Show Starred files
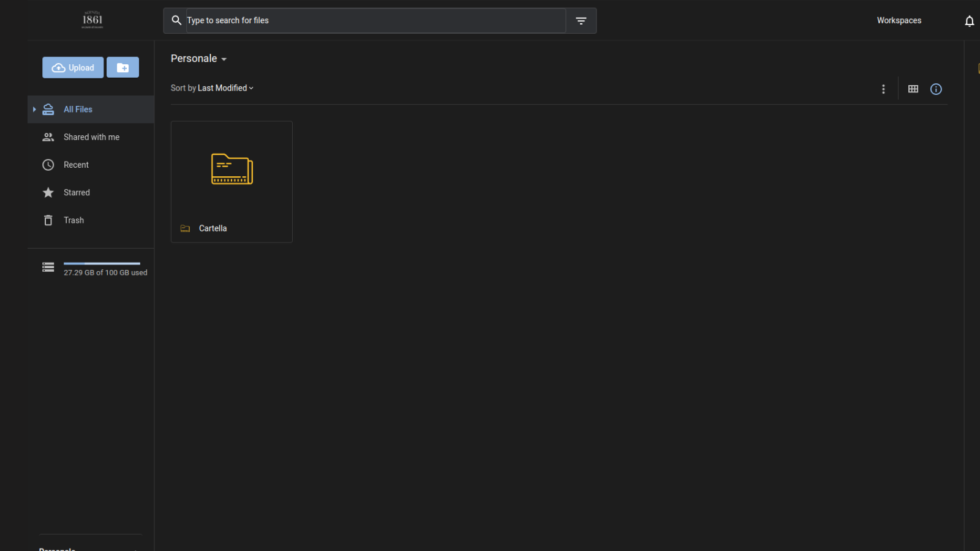 click(x=77, y=192)
